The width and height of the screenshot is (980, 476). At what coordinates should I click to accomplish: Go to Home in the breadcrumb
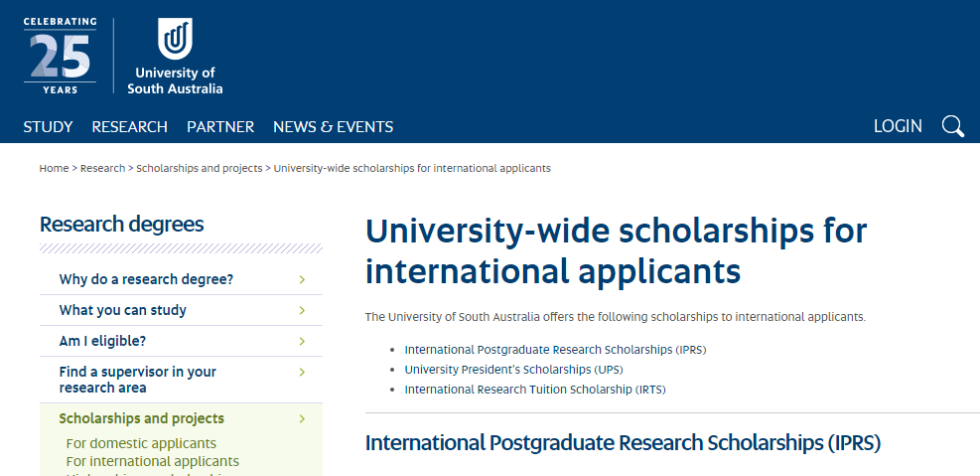[54, 169]
